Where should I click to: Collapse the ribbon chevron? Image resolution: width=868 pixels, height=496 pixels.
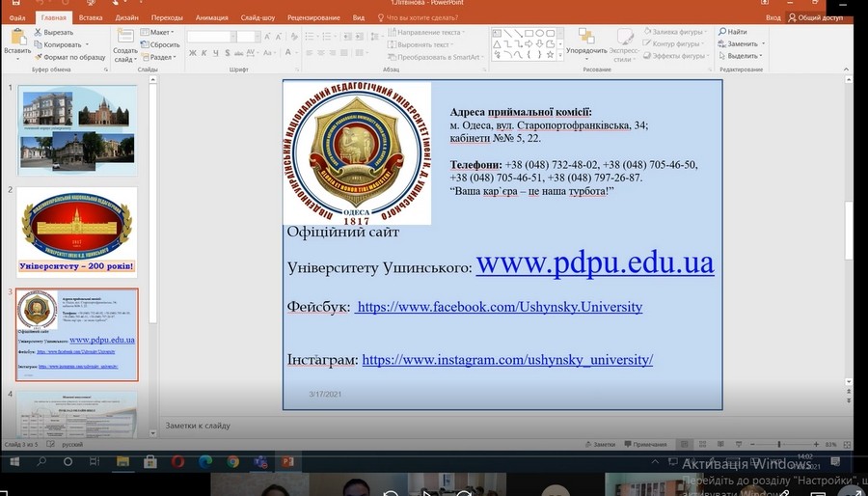click(847, 69)
